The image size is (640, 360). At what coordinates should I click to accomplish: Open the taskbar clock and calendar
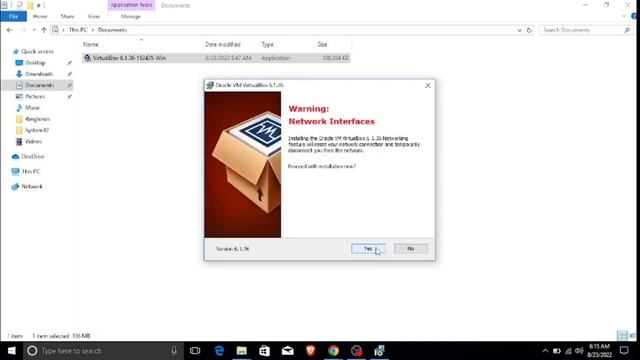[x=599, y=351]
